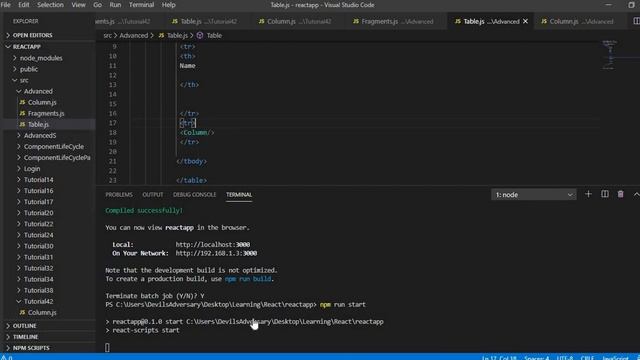The width and height of the screenshot is (640, 360).
Task: Open the Help menu
Action: click(x=168, y=5)
